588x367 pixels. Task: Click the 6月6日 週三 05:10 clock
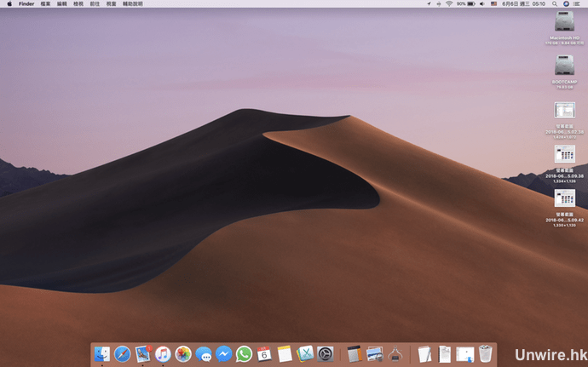(x=524, y=3)
